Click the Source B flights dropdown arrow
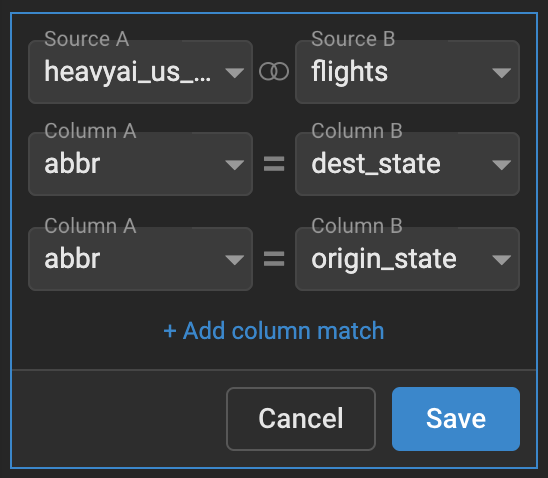Viewport: 548px width, 478px height. (502, 73)
